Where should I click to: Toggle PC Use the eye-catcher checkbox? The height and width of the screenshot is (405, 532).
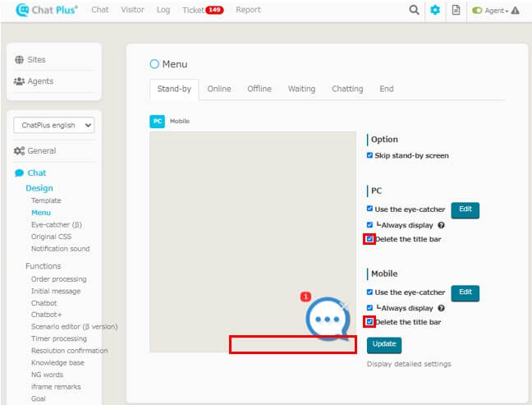pos(369,209)
